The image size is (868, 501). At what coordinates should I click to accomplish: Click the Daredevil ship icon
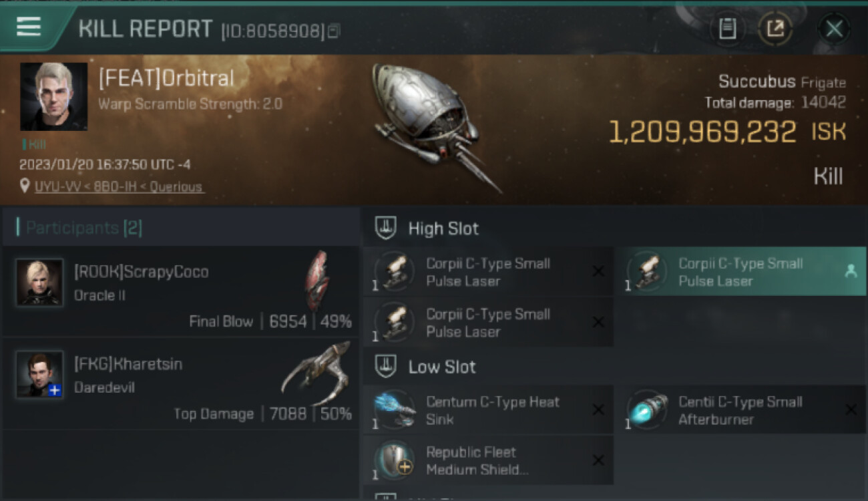click(x=316, y=371)
